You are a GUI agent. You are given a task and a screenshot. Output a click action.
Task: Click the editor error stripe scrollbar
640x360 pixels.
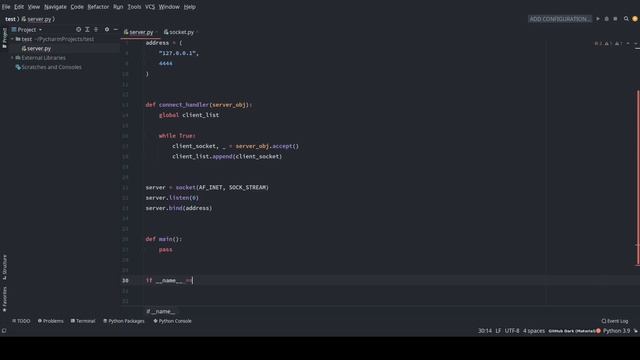coord(638,178)
